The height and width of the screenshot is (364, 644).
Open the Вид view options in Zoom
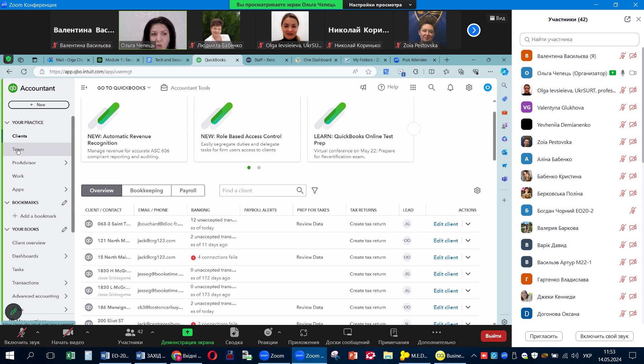click(497, 18)
